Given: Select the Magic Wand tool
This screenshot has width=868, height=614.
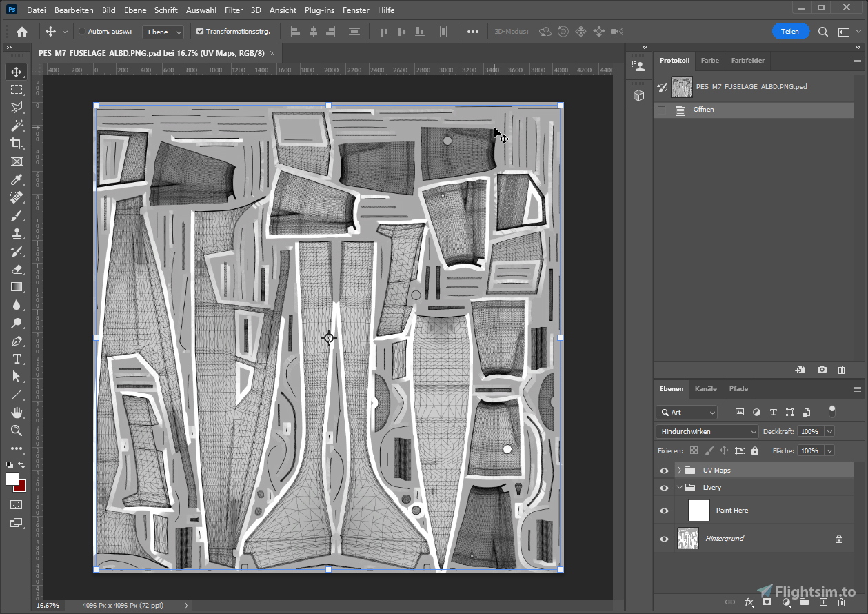Looking at the screenshot, I should (x=17, y=126).
